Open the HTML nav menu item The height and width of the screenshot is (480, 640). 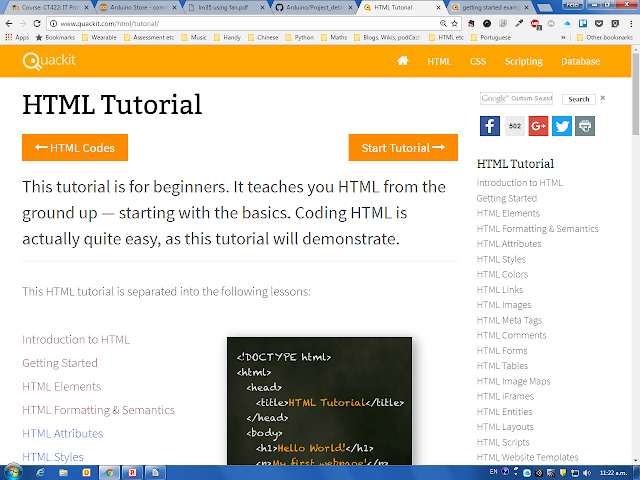click(x=439, y=61)
